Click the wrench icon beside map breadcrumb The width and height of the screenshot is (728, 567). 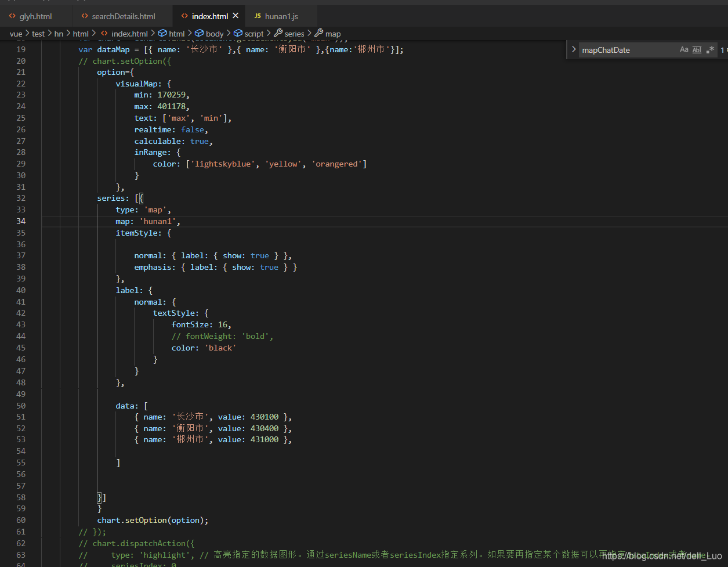318,34
